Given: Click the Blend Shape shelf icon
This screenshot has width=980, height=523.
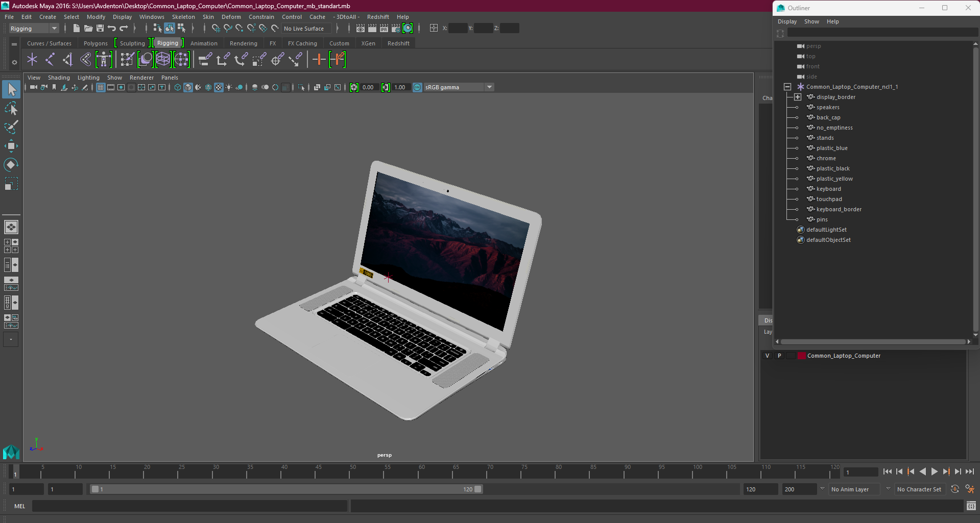Looking at the screenshot, I should pos(146,60).
